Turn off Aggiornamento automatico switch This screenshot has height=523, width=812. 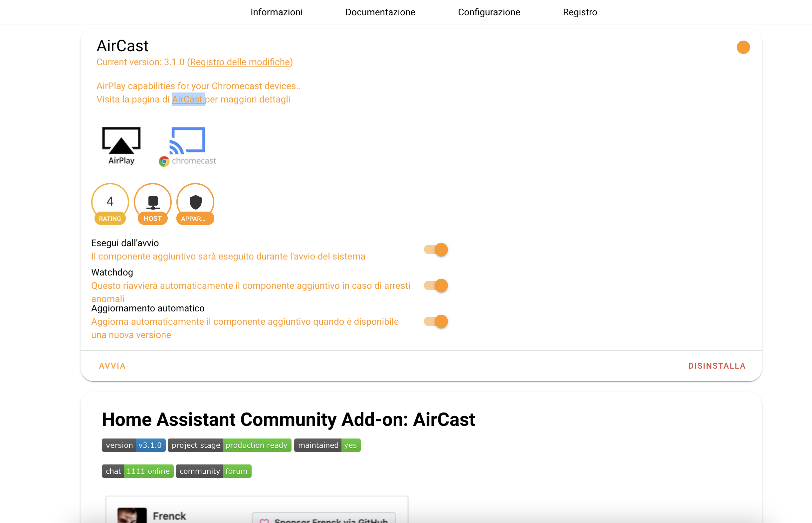pyautogui.click(x=436, y=321)
